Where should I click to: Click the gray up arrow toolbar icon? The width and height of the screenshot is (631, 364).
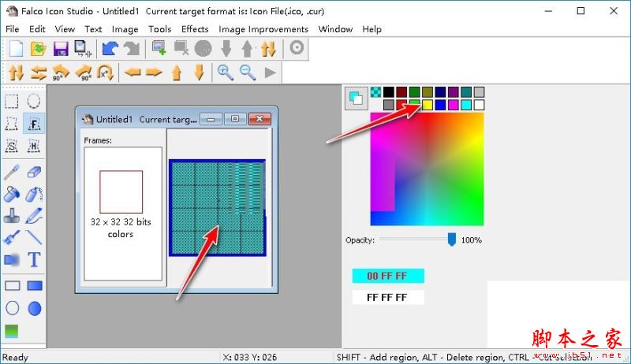[247, 48]
